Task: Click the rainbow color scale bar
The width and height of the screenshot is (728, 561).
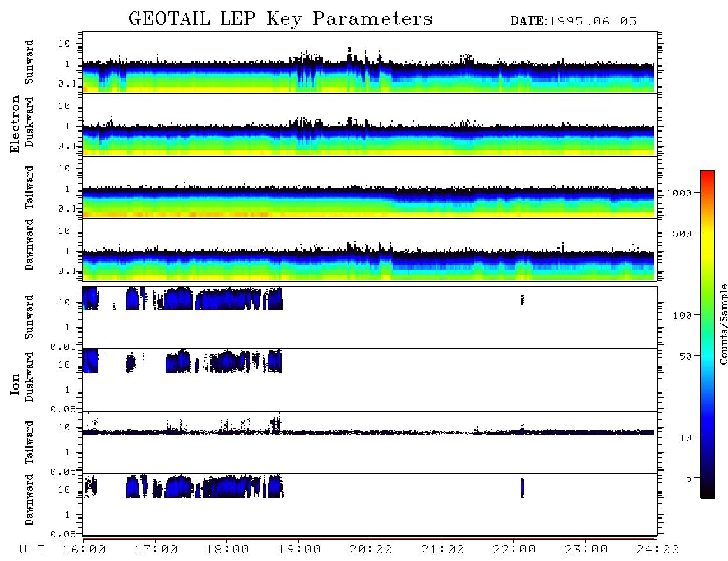Action: tap(708, 334)
